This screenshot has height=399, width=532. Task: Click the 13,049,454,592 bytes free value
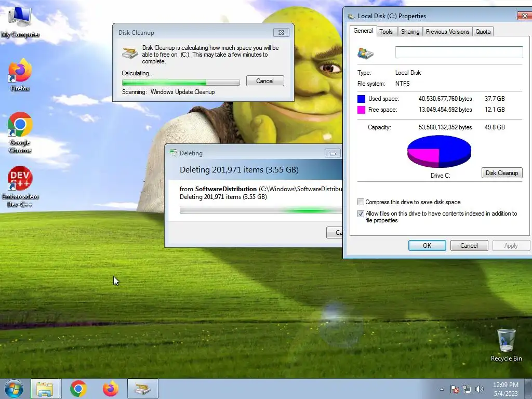click(x=445, y=110)
